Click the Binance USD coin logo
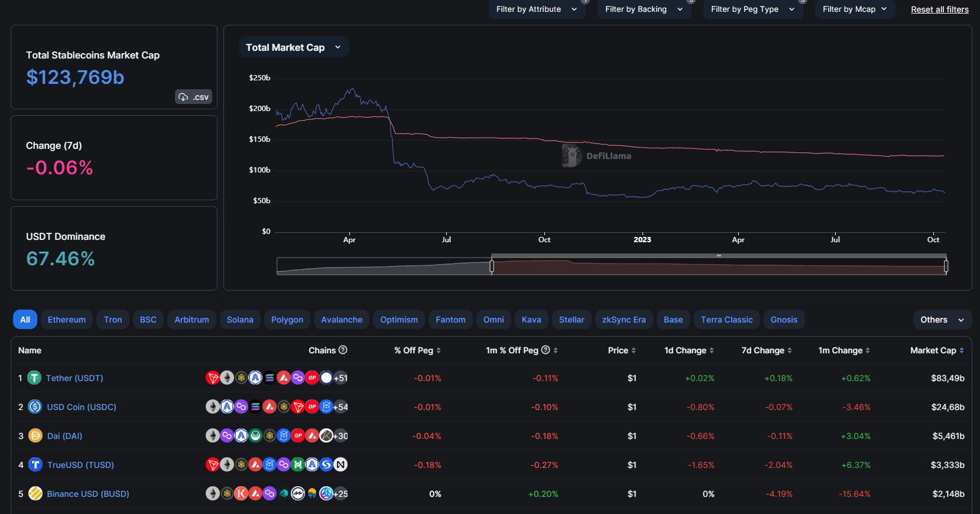This screenshot has width=980, height=514. pos(35,494)
